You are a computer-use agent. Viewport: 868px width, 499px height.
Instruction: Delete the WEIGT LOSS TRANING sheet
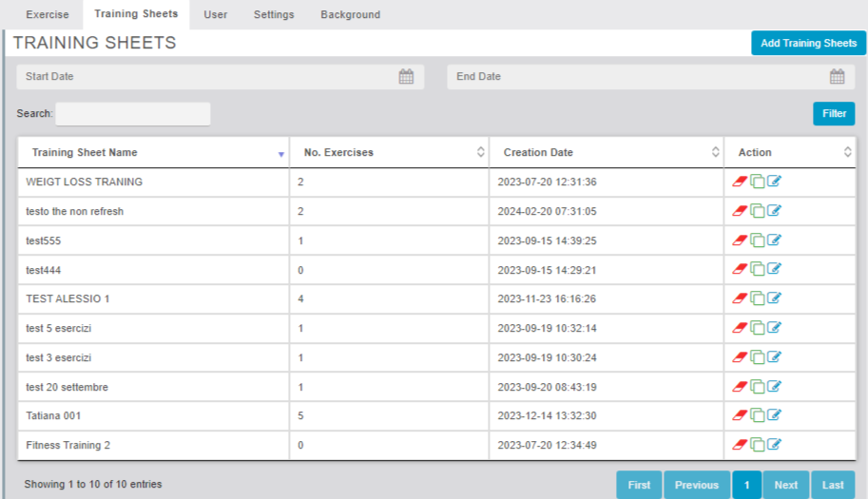point(740,182)
